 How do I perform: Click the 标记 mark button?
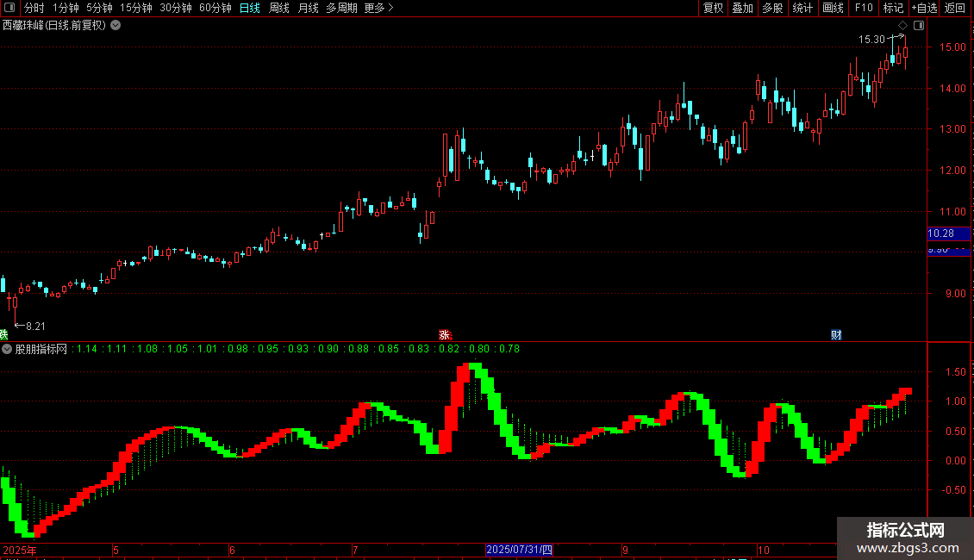893,8
